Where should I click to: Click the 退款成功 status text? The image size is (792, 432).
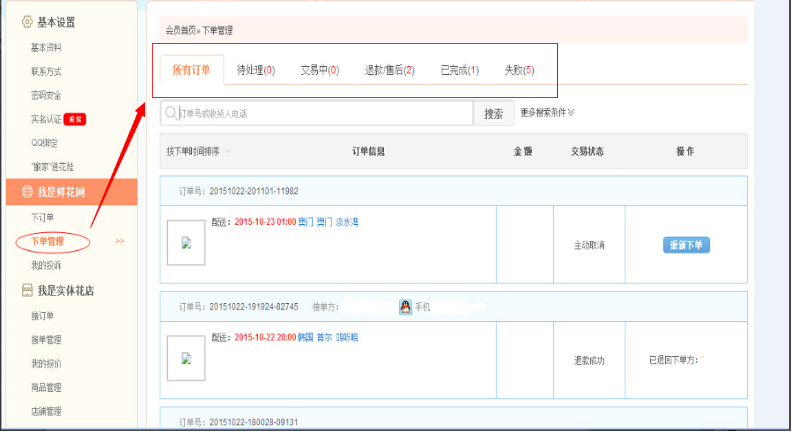[x=589, y=361]
